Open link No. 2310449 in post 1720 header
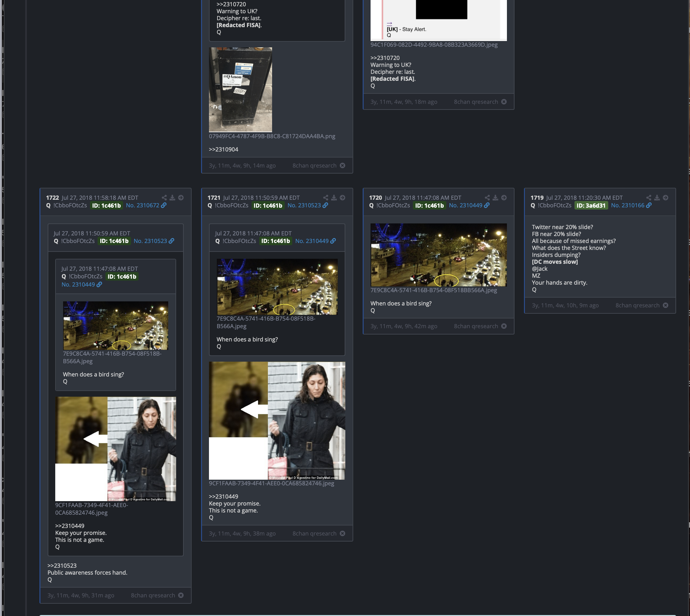 [x=469, y=205]
